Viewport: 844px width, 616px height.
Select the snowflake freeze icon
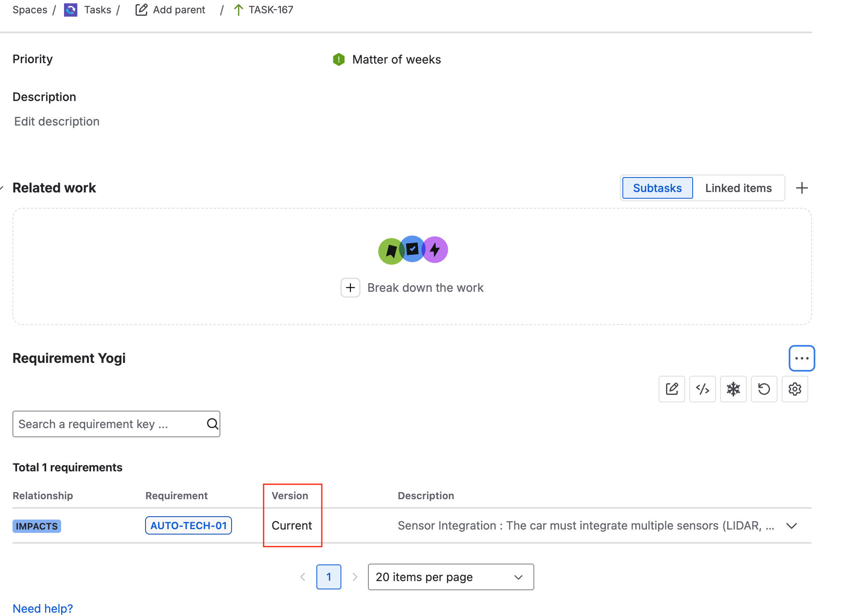[733, 389]
